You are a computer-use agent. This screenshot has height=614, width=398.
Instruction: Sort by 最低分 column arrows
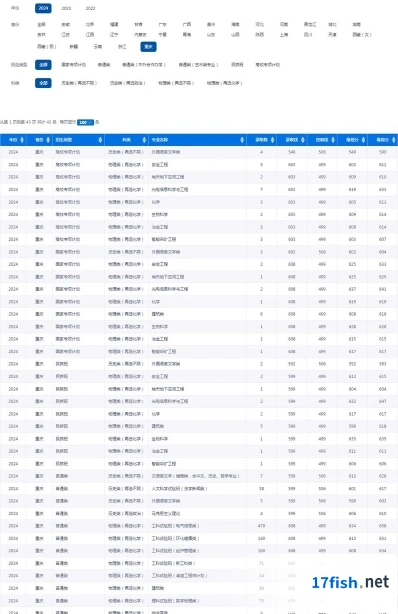point(363,140)
